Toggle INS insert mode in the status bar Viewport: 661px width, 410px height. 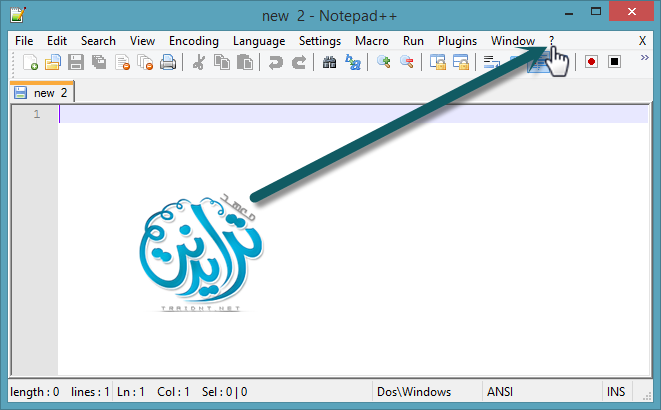618,391
